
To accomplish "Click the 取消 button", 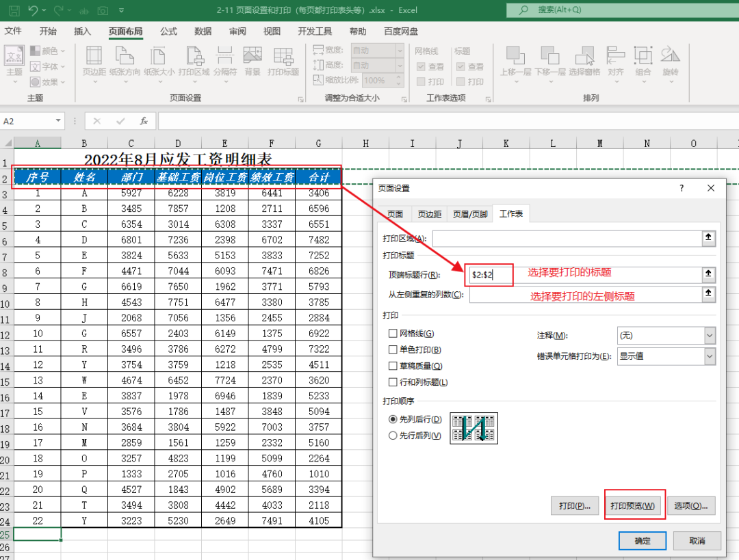I will point(697,541).
